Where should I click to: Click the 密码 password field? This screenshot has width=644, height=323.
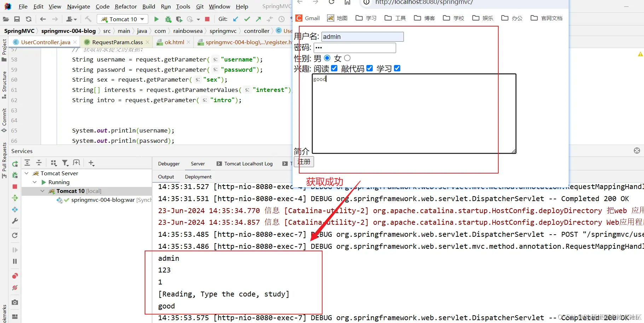355,48
